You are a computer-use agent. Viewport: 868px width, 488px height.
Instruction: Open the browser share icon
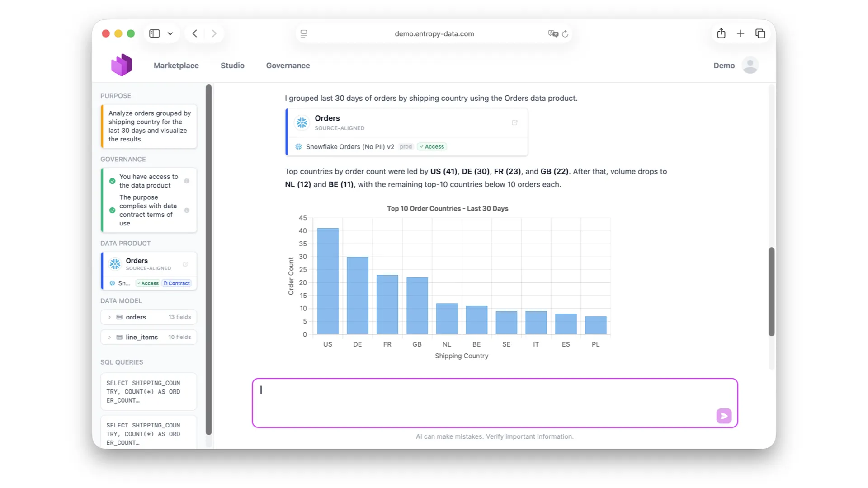(x=721, y=33)
